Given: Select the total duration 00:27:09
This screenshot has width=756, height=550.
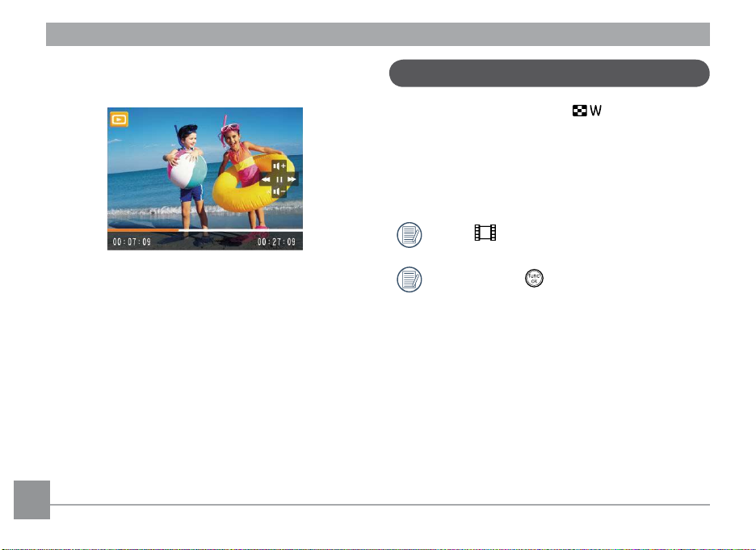Looking at the screenshot, I should 276,241.
